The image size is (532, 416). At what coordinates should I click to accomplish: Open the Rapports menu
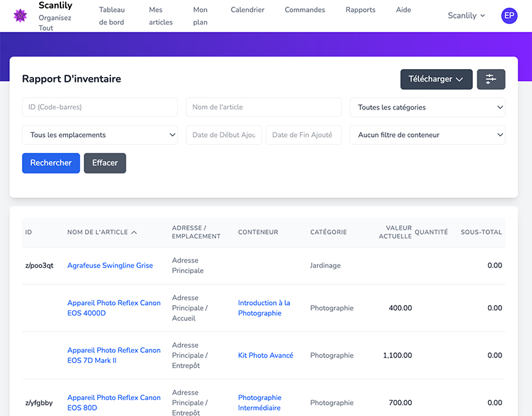click(x=360, y=10)
